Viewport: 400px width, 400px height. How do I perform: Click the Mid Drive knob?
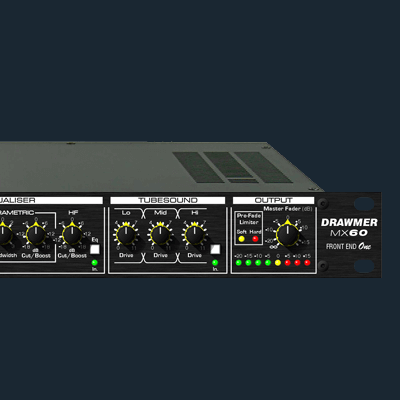pyautogui.click(x=160, y=235)
